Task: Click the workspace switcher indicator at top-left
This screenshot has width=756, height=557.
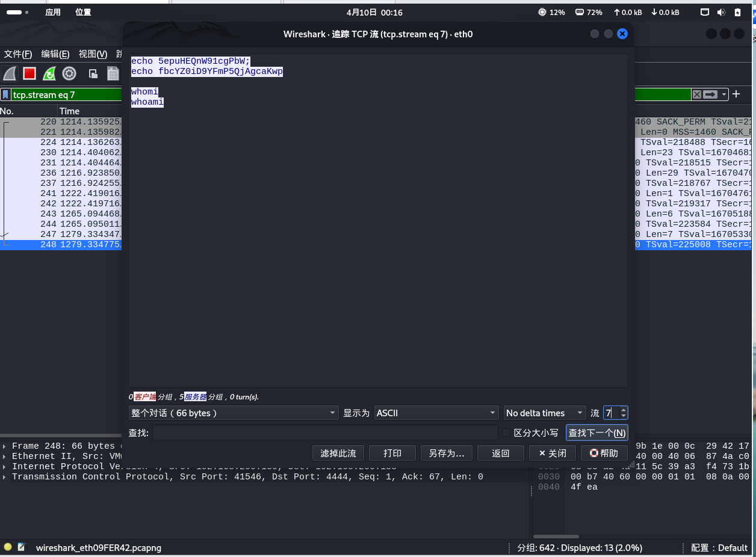Action: click(x=17, y=12)
